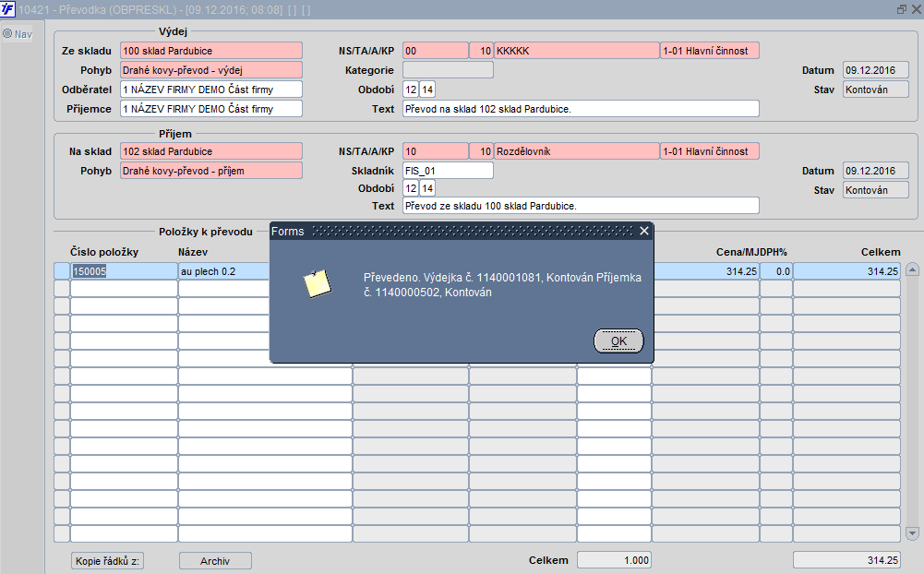
Task: Click bottom total amount field 314.25
Action: coord(846,560)
